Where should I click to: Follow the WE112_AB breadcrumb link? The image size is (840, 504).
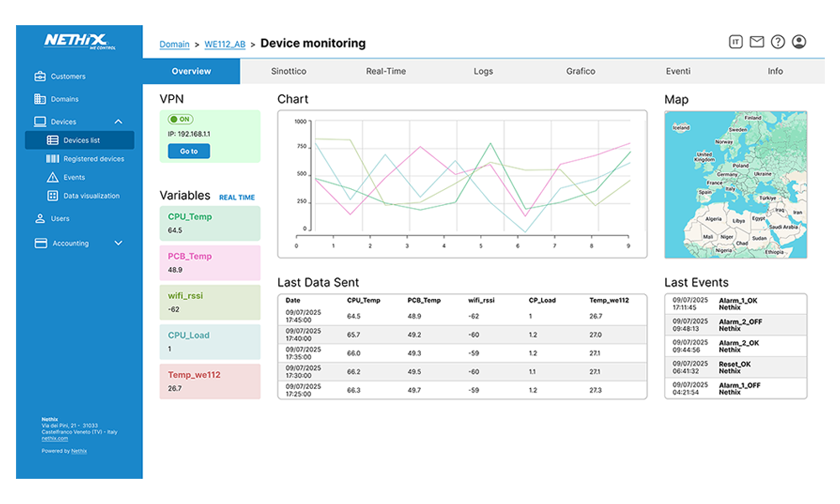pos(225,44)
